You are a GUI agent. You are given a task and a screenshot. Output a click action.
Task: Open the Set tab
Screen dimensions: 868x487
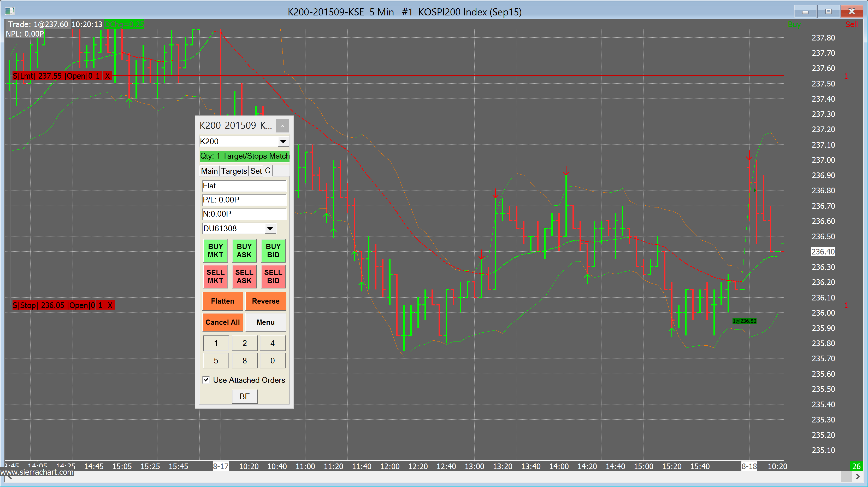coord(256,171)
